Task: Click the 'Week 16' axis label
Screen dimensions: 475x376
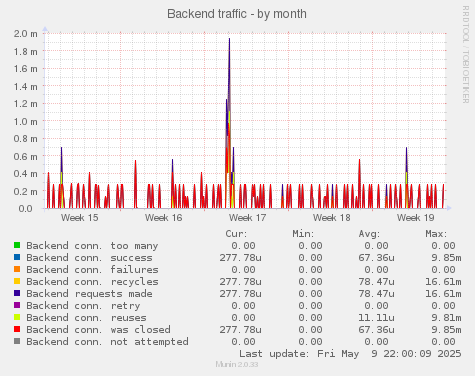Action: tap(164, 218)
